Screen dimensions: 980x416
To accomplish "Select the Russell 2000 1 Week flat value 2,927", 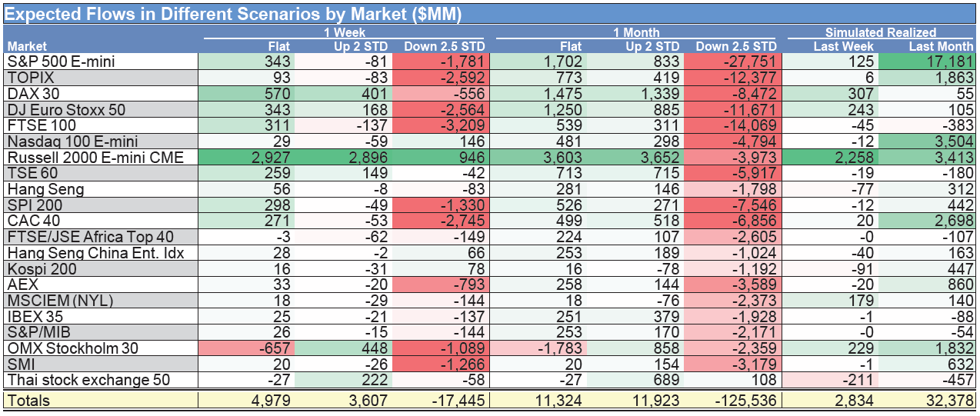I will click(270, 157).
